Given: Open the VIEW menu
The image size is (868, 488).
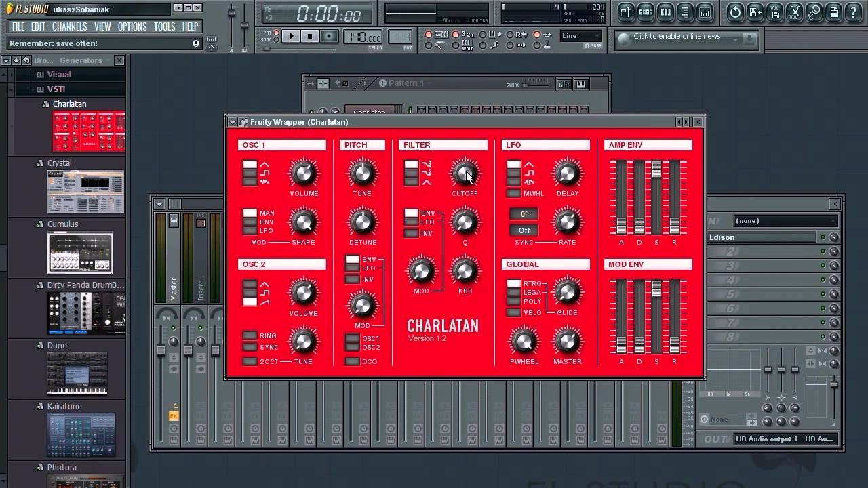Looking at the screenshot, I should point(102,26).
